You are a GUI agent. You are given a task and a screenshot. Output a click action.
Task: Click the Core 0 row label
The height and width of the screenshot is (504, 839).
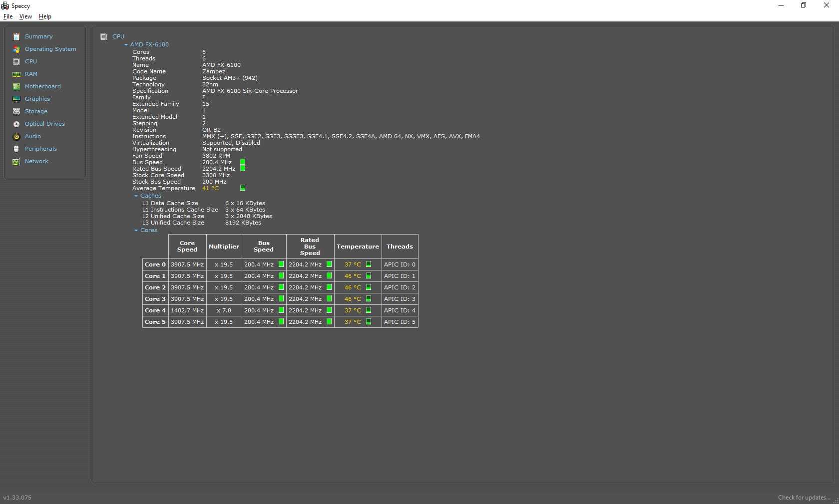pos(155,264)
